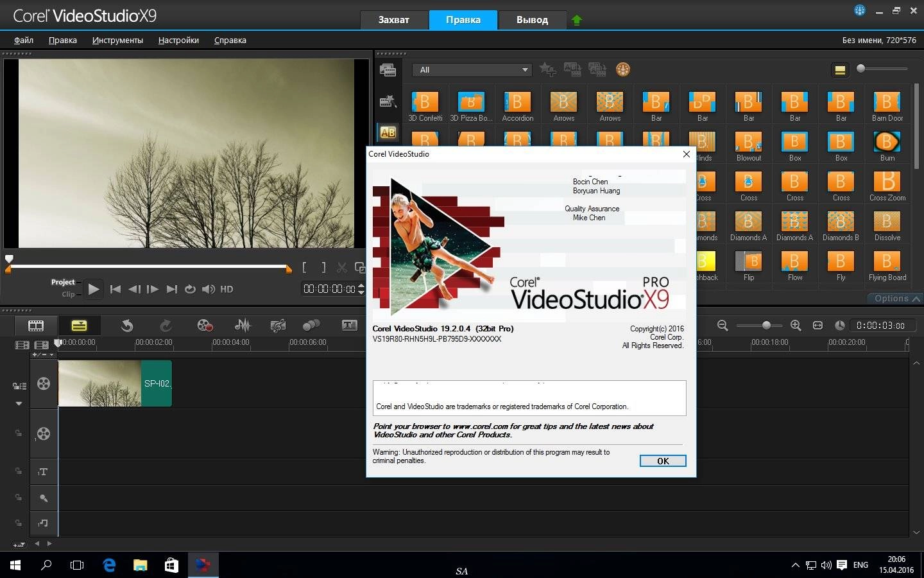The height and width of the screenshot is (578, 924).
Task: Redo action in timeline toolbar
Action: coord(166,326)
